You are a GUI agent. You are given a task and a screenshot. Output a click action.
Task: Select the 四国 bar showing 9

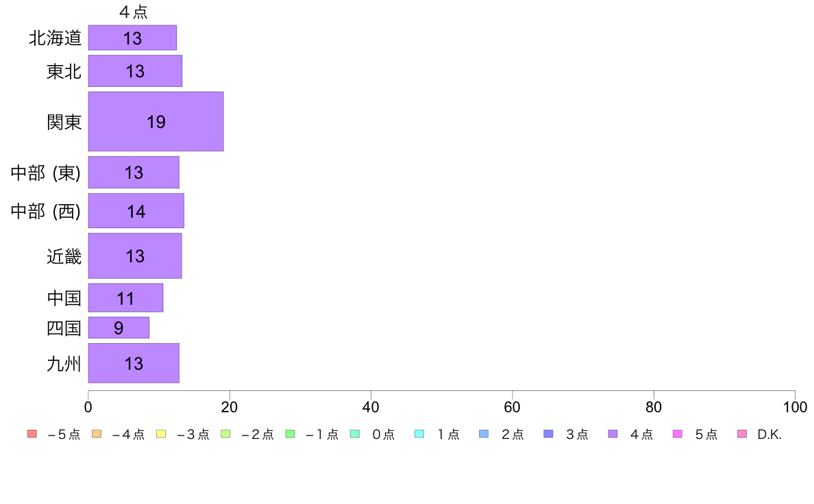pos(119,327)
